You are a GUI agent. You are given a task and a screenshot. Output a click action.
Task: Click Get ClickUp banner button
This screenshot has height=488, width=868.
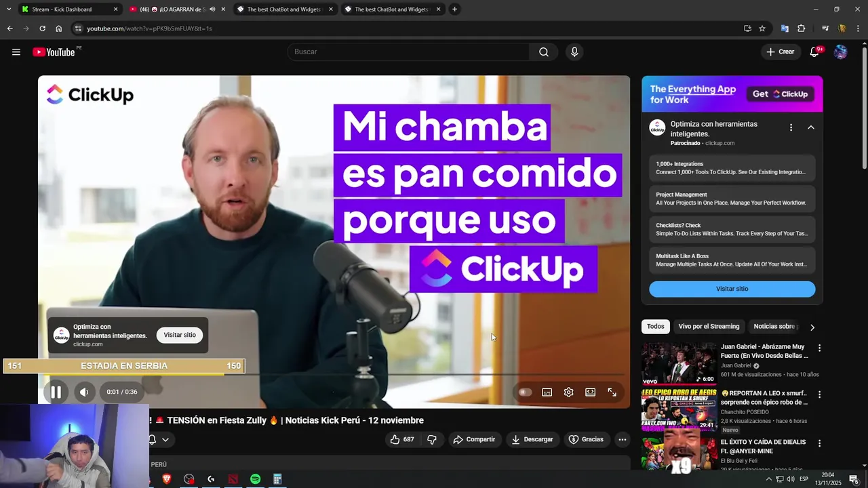[781, 94]
